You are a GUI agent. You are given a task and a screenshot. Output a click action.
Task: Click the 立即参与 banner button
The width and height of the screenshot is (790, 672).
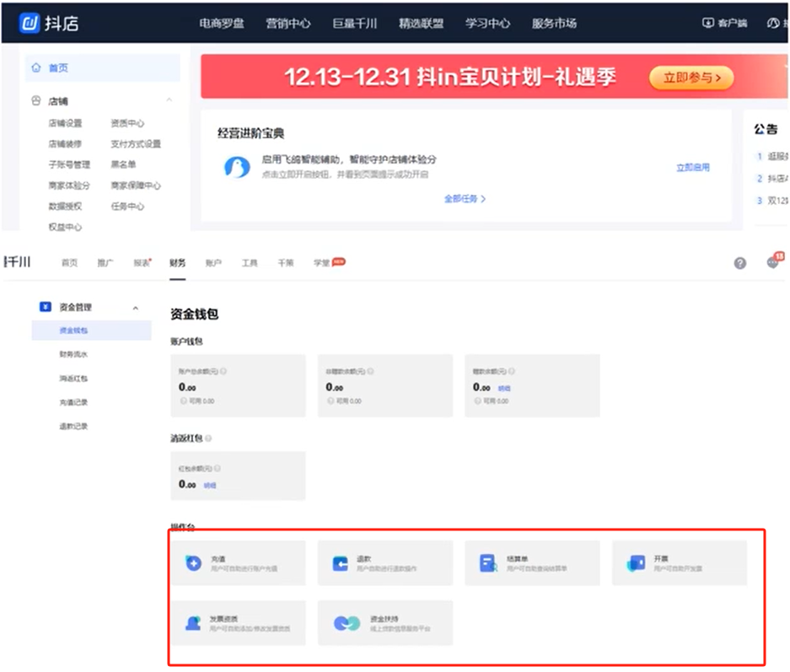point(691,78)
